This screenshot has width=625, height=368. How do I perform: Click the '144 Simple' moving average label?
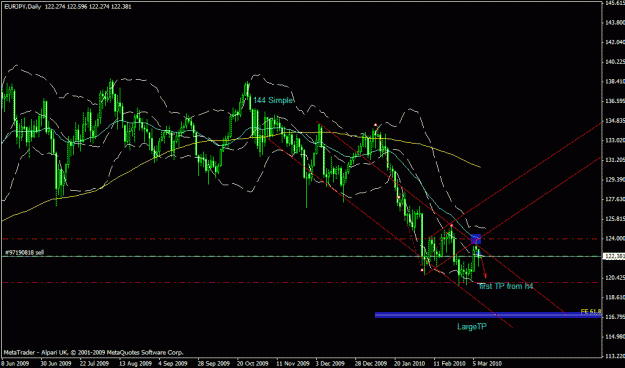tap(273, 100)
